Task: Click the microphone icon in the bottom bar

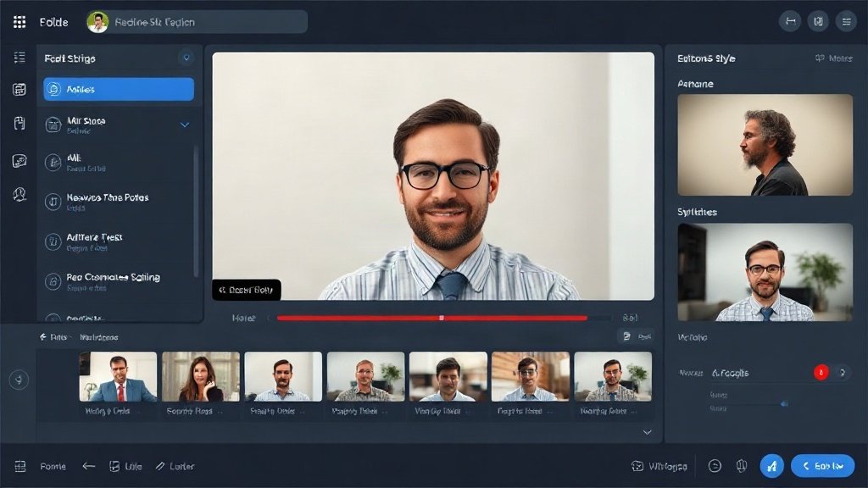Action: (742, 467)
